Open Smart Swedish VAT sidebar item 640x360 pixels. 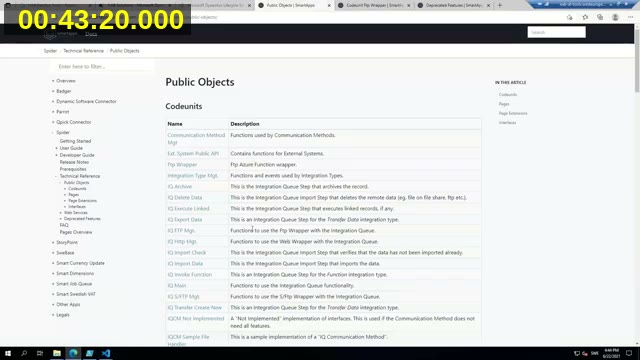76,294
